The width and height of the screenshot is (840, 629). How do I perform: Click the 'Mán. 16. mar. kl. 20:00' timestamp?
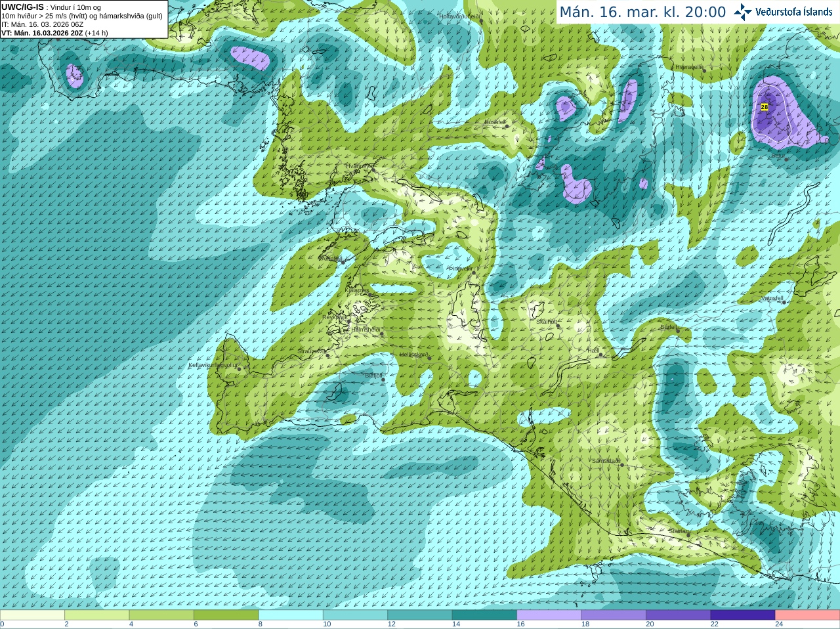(642, 12)
